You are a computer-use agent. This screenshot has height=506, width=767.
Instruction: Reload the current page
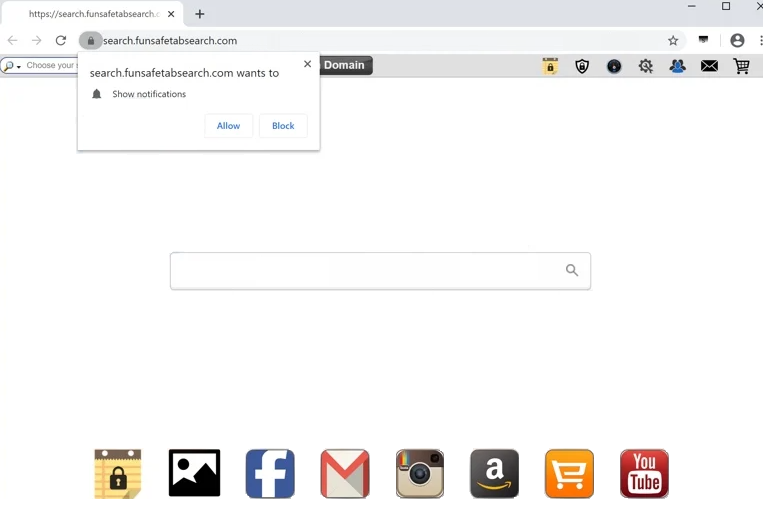tap(61, 41)
